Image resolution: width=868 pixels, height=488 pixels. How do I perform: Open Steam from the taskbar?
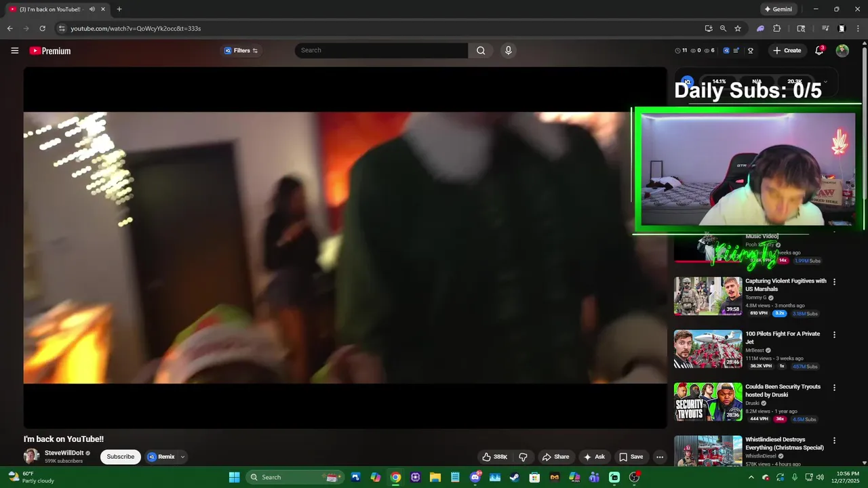(515, 477)
